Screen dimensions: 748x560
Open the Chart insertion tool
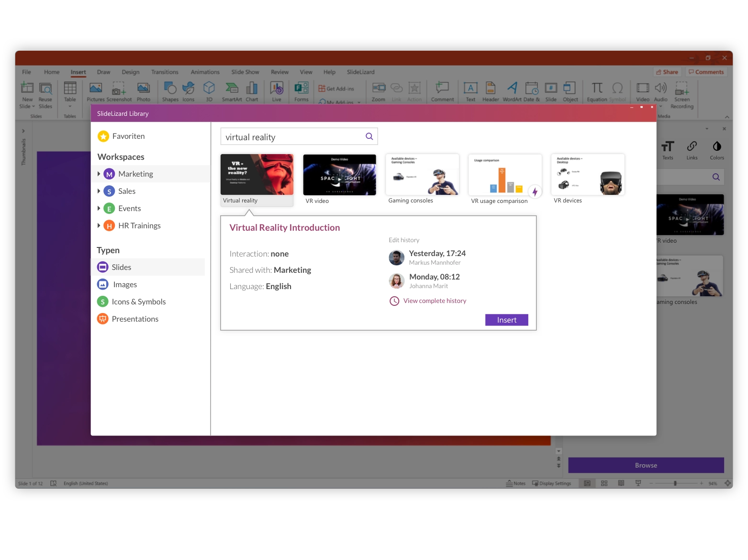click(252, 91)
